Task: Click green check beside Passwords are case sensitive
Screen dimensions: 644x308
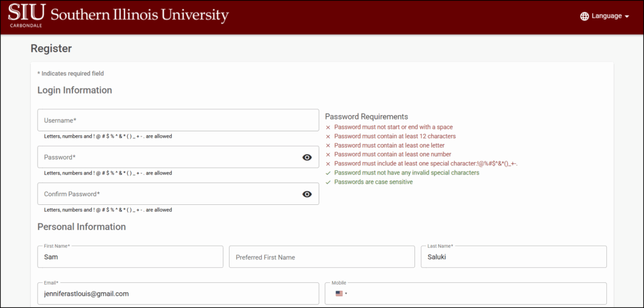Action: 328,182
